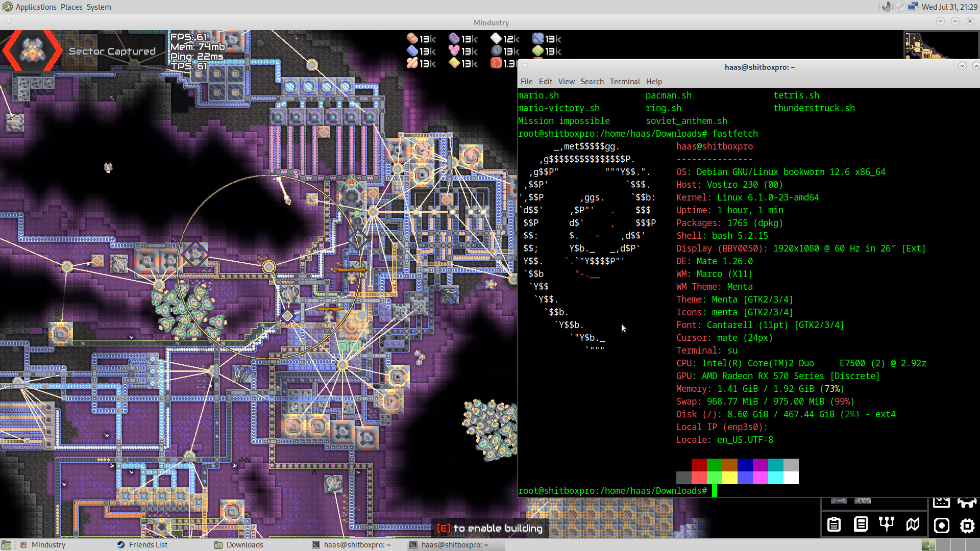
Task: Click the player unit avatar hexagon
Action: tap(33, 51)
